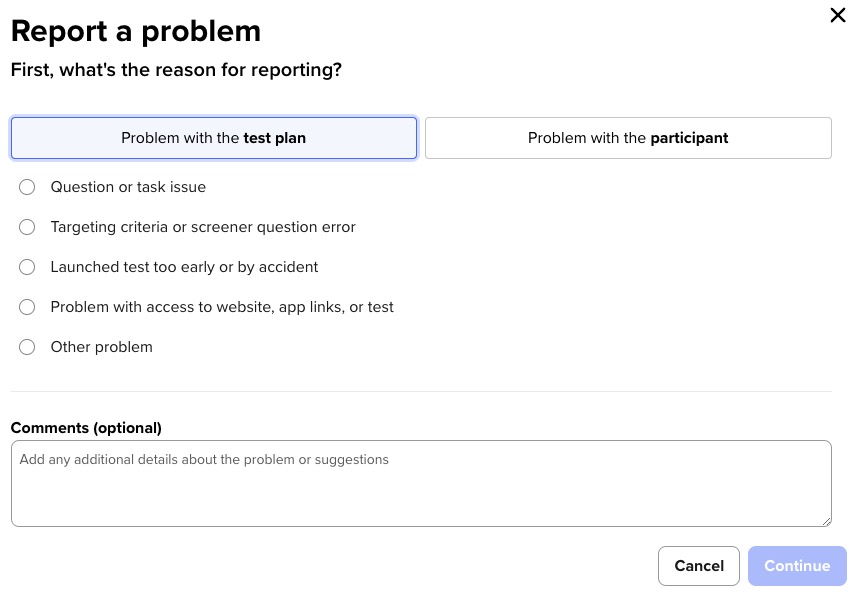Switch to Problem with the participant tab
The image size is (861, 604).
click(628, 138)
